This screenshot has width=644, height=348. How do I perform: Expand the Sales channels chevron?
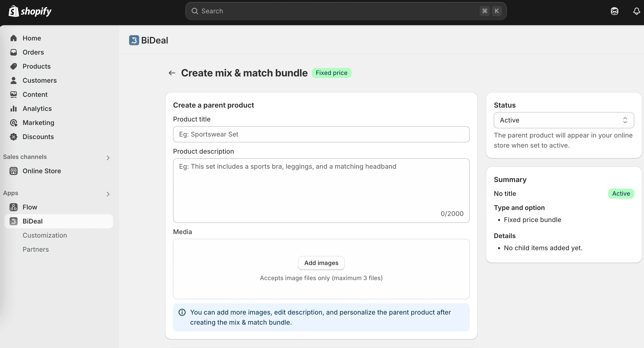108,158
